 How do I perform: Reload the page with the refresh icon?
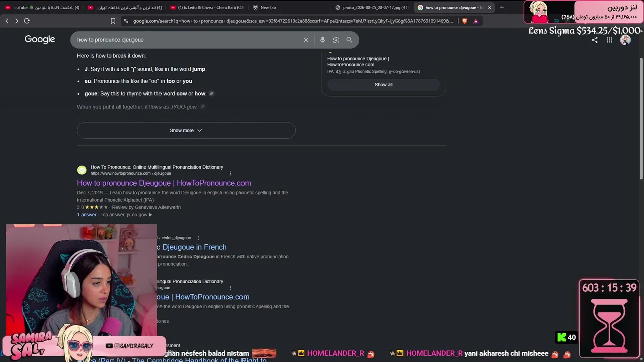pyautogui.click(x=27, y=21)
